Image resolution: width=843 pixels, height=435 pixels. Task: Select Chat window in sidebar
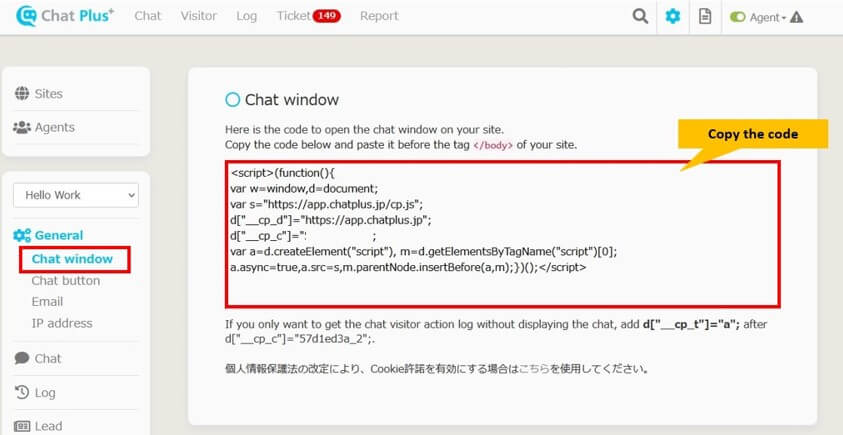72,259
